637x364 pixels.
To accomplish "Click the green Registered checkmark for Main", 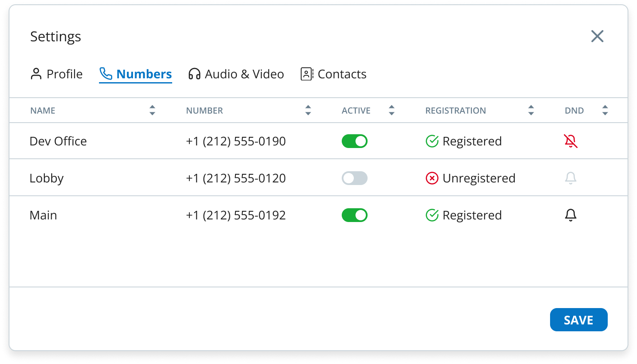I will tap(432, 215).
